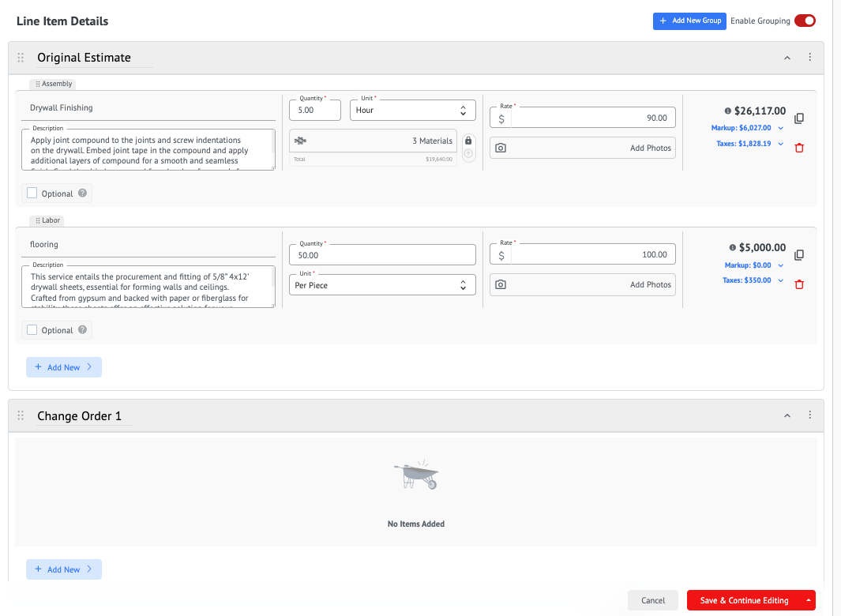
Task: Click the flooring Quantity input field
Action: pyautogui.click(x=382, y=255)
